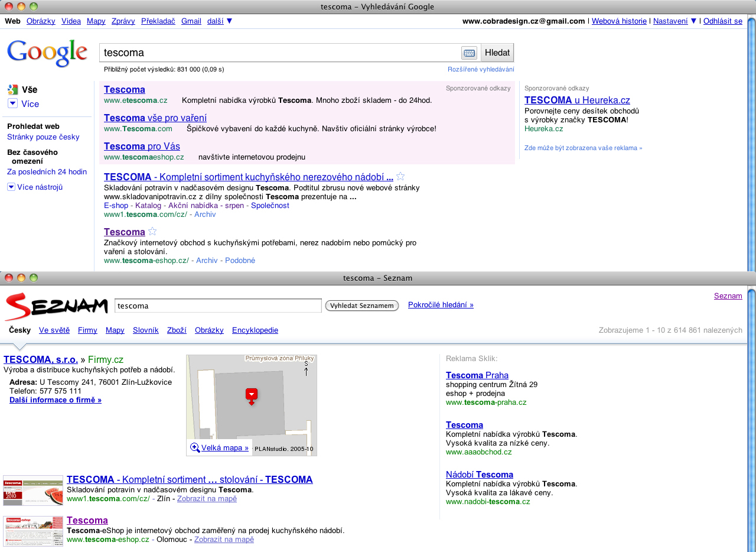Open www.aaaobchod.cz Tescoma ad title
Viewport: 756px width, 552px height.
point(464,425)
